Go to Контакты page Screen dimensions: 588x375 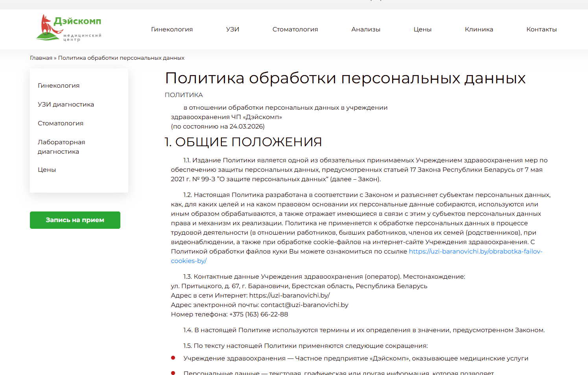tap(541, 29)
